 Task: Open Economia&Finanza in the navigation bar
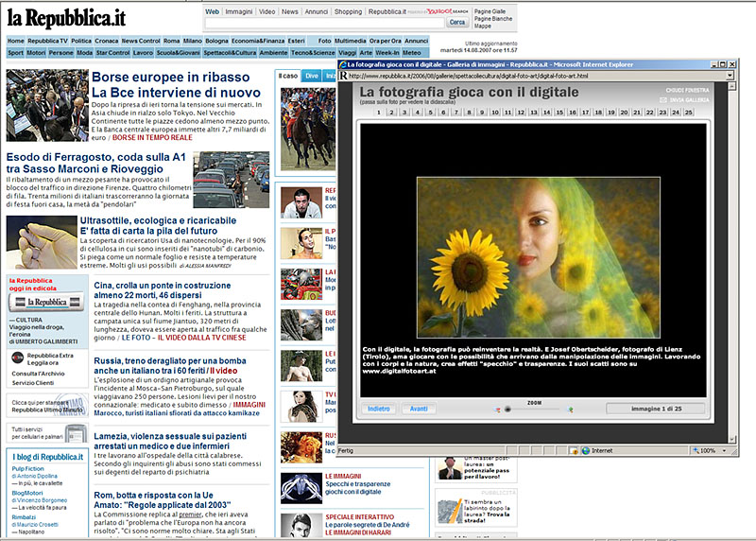click(258, 41)
